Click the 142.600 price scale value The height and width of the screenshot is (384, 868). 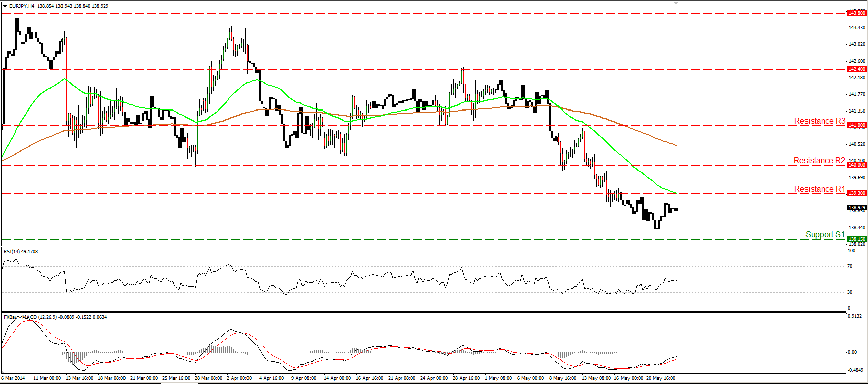pos(857,61)
